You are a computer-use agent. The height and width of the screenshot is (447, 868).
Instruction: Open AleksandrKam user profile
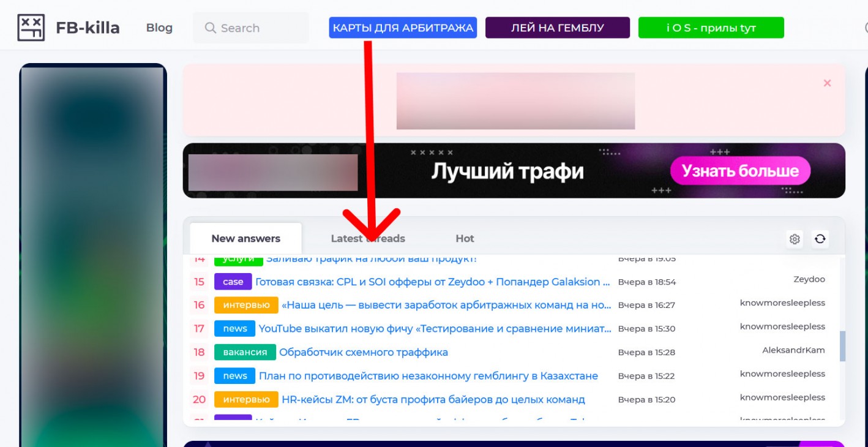[793, 350]
